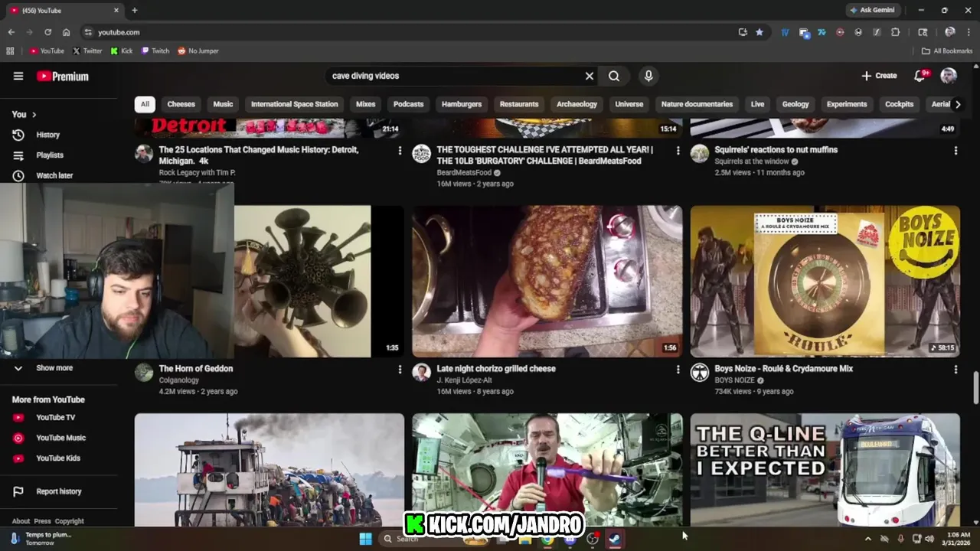Screen dimensions: 980x551
Task: Open a new browser tab
Action: pos(135,10)
